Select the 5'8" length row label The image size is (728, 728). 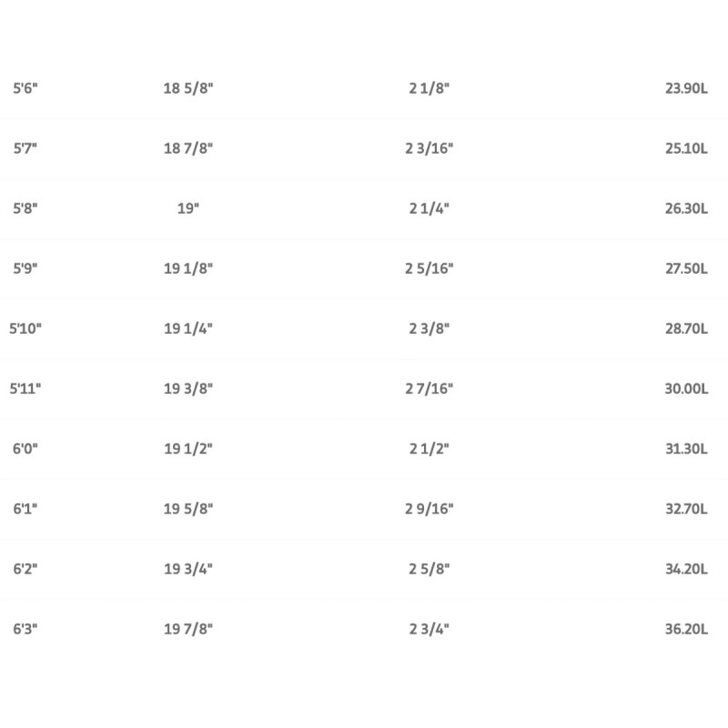pos(25,208)
